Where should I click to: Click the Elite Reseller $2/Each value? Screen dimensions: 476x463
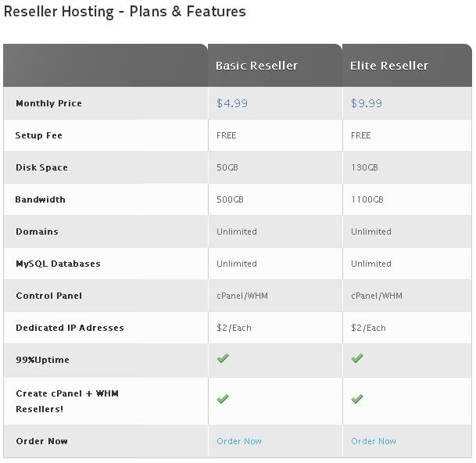tap(368, 328)
